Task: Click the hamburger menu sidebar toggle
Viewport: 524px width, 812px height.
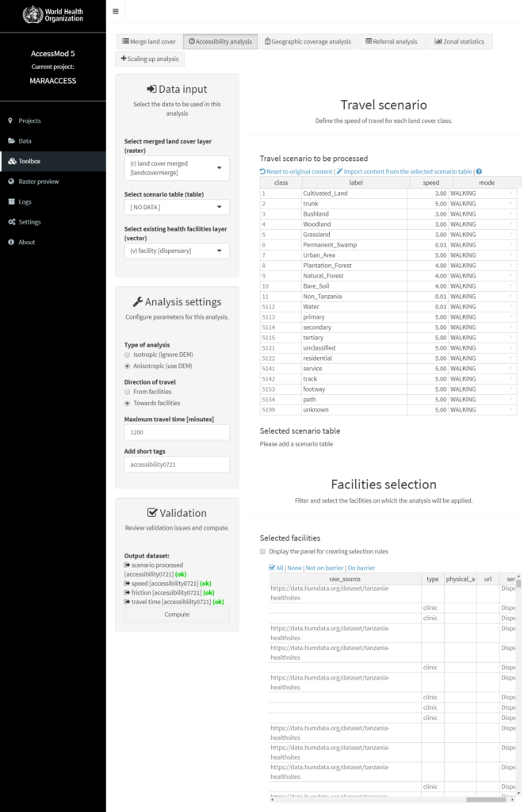Action: [116, 11]
